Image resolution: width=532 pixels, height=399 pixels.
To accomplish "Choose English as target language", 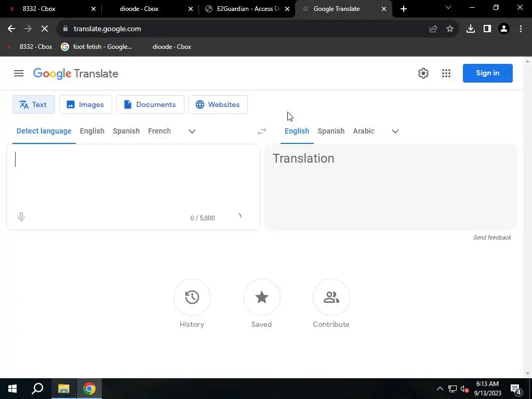I will tap(297, 131).
